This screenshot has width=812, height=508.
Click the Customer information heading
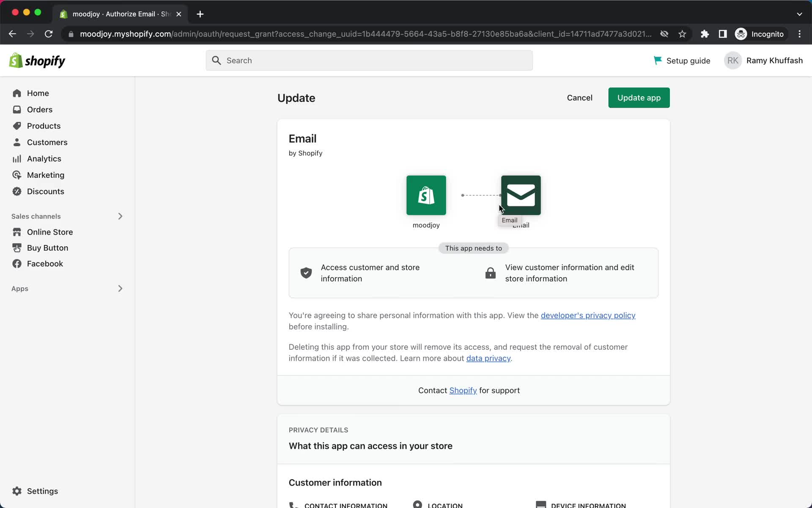point(335,483)
